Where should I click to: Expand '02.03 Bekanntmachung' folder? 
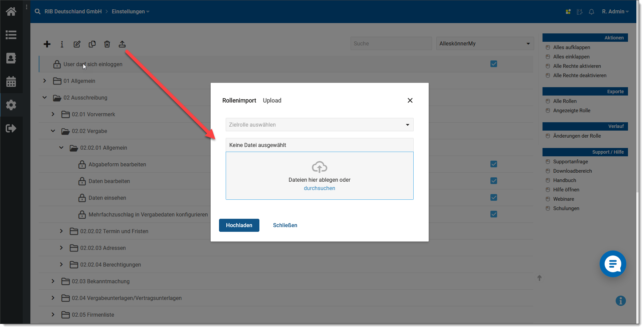tap(53, 281)
